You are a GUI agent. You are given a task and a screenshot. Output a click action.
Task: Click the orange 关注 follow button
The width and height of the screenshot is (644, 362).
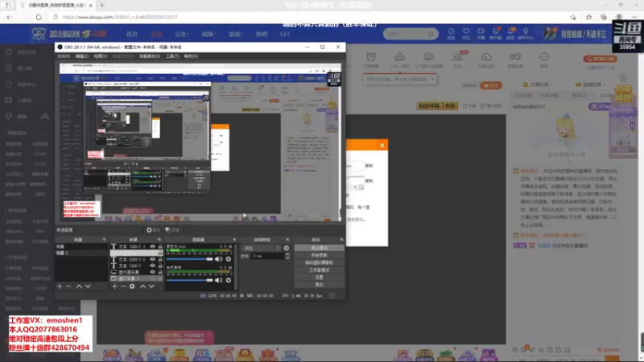(x=491, y=85)
